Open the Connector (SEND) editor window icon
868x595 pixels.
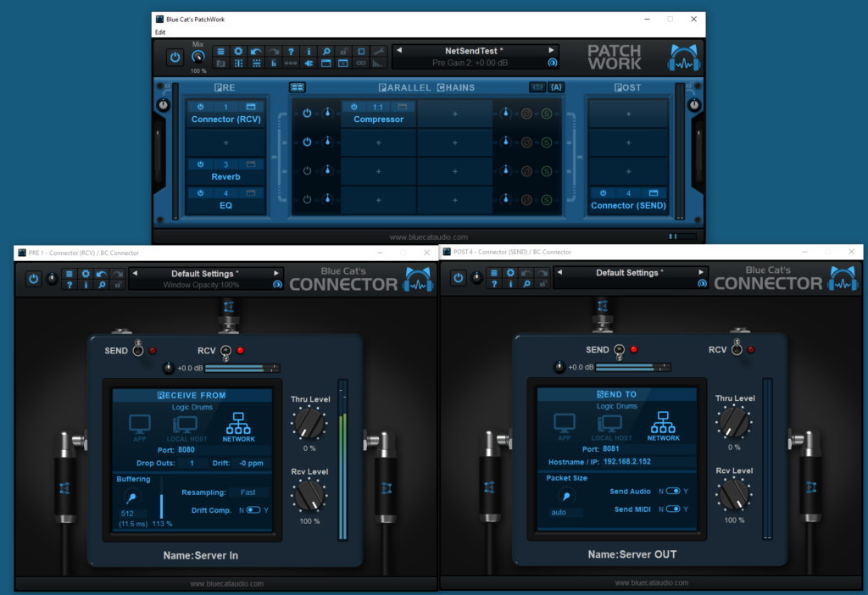654,193
